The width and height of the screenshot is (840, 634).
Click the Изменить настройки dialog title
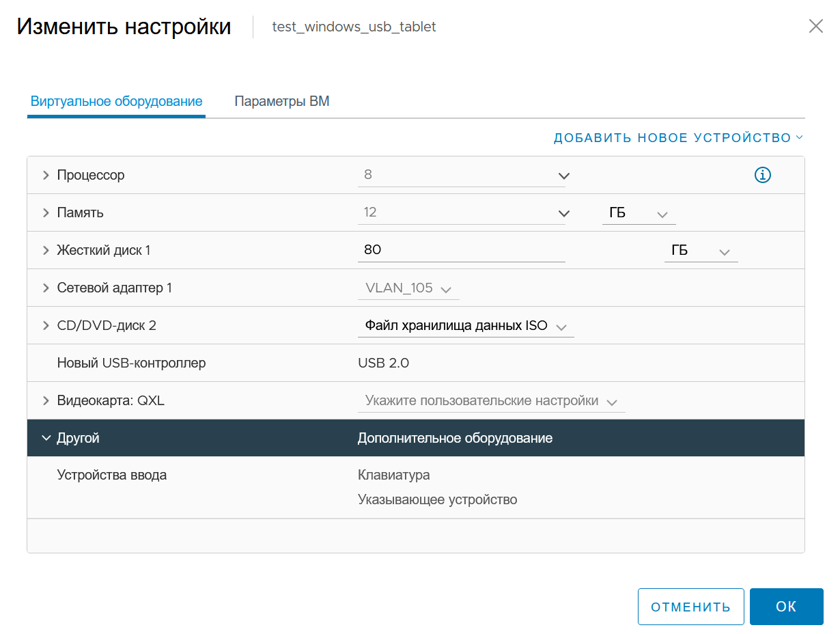[124, 27]
